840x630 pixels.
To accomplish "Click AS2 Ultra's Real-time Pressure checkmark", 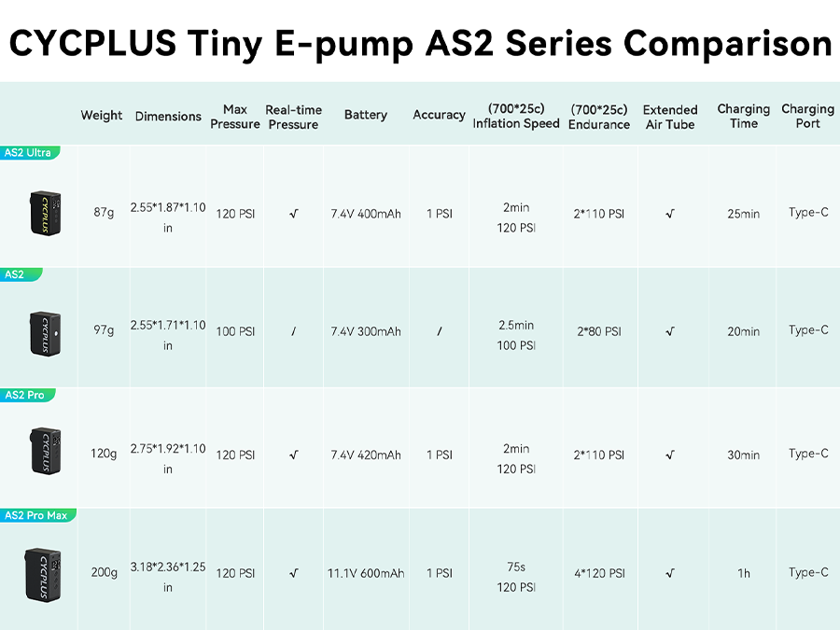I will coord(293,214).
